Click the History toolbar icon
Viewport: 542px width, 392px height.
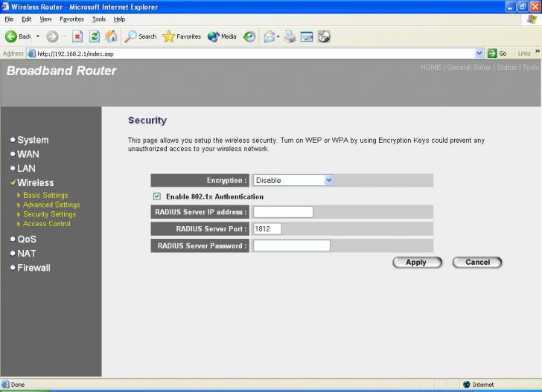(x=249, y=36)
